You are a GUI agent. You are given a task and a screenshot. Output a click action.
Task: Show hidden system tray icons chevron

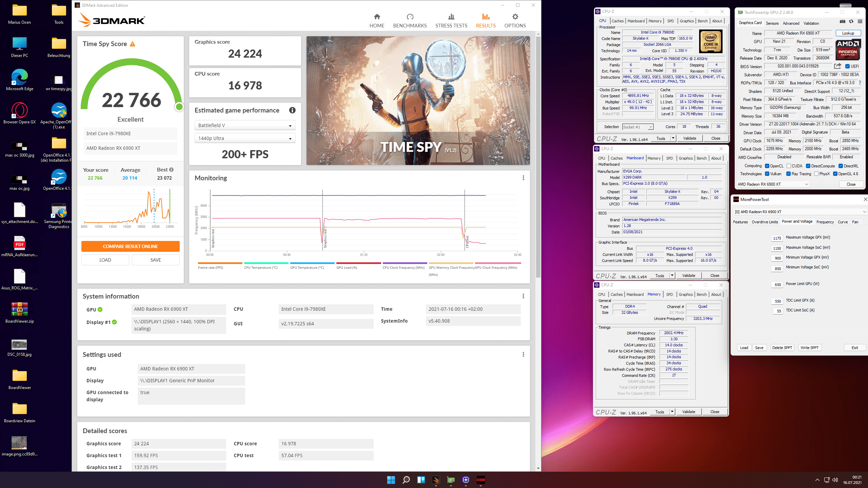[817, 480]
